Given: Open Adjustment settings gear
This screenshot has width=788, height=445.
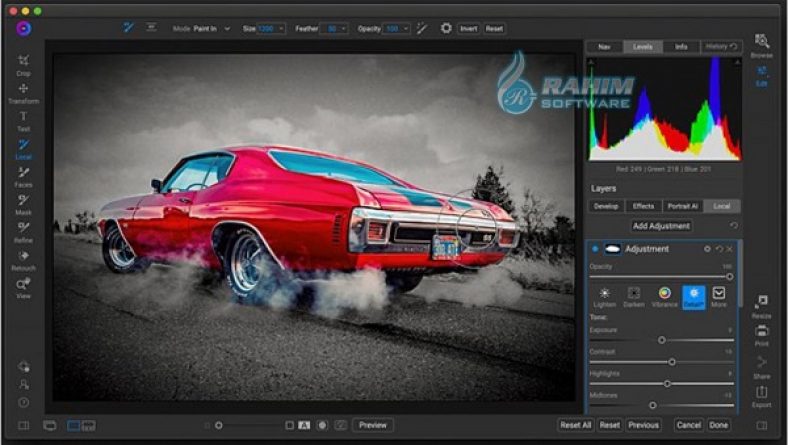Looking at the screenshot, I should tap(707, 249).
